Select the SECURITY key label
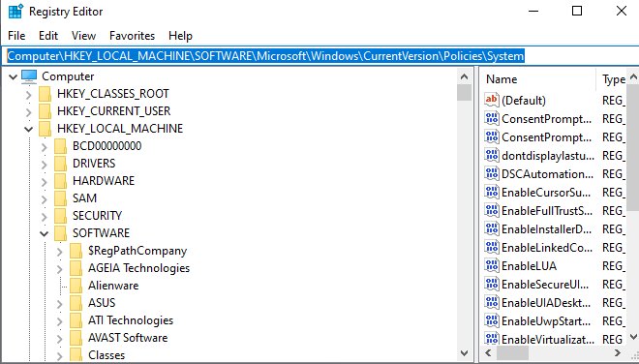639x364 pixels. (97, 216)
